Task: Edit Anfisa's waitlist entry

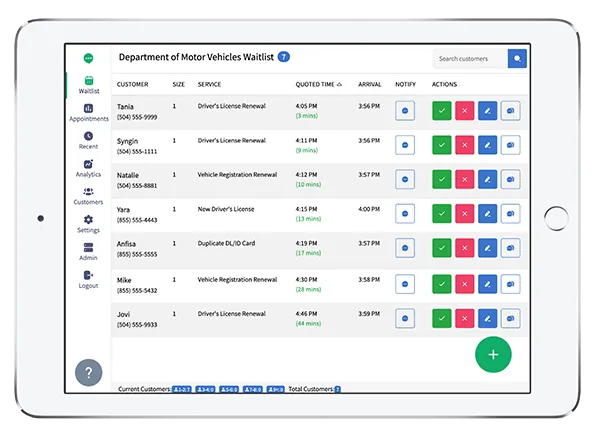Action: [488, 248]
